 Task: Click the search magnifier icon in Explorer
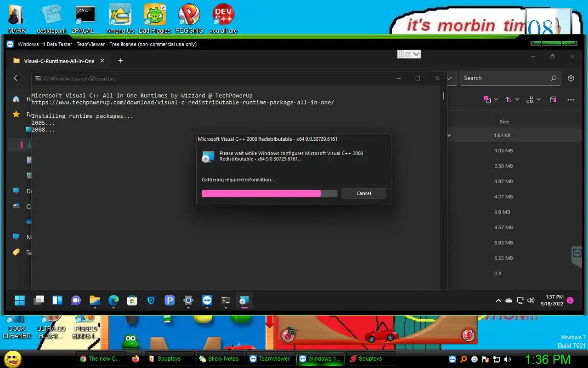pyautogui.click(x=554, y=78)
